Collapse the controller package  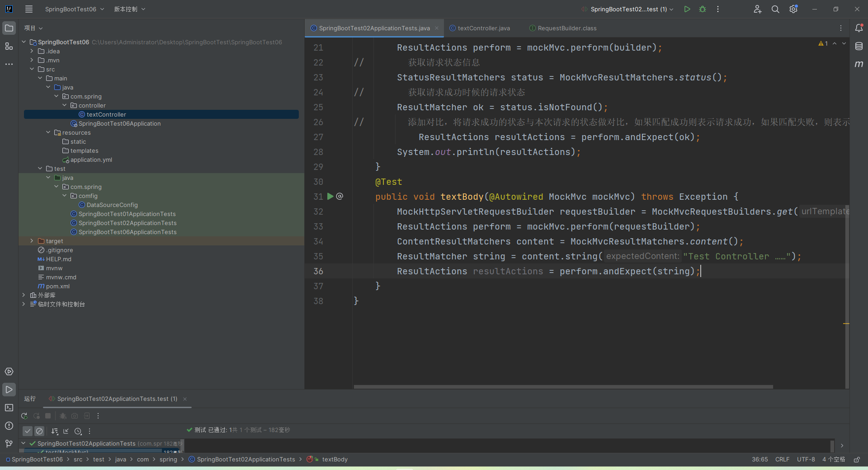coord(64,105)
